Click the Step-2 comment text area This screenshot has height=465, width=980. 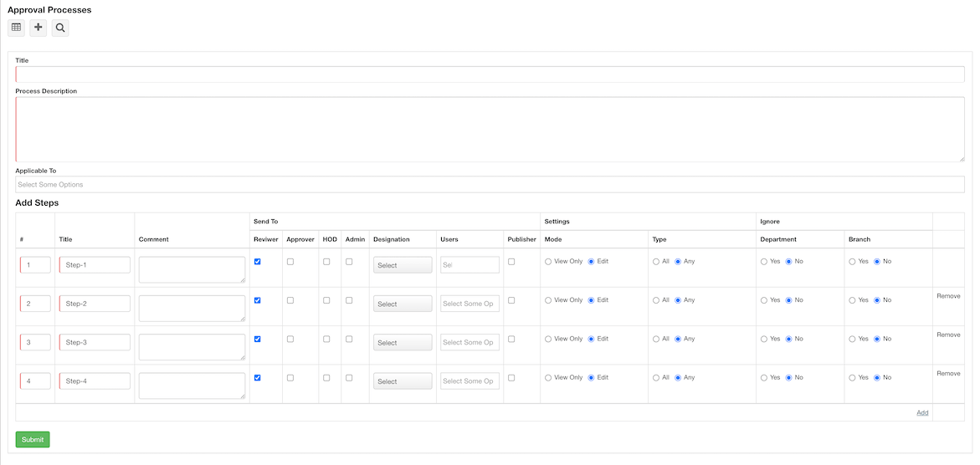pos(192,308)
